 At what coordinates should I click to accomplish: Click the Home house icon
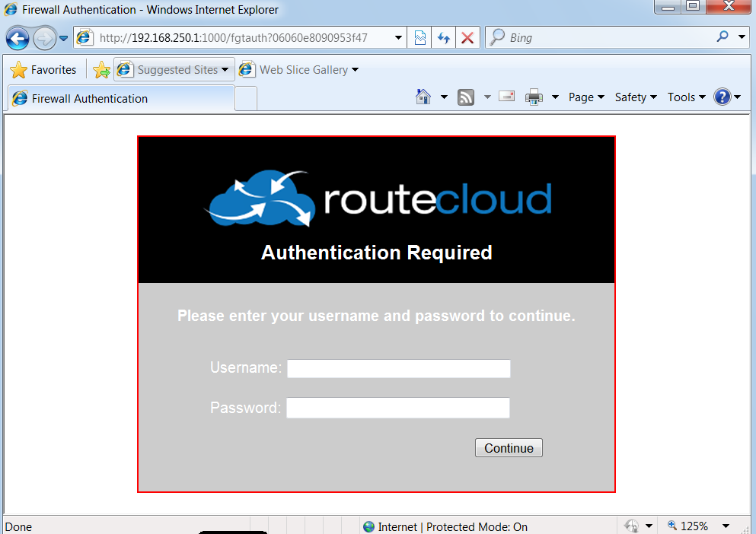(x=423, y=97)
